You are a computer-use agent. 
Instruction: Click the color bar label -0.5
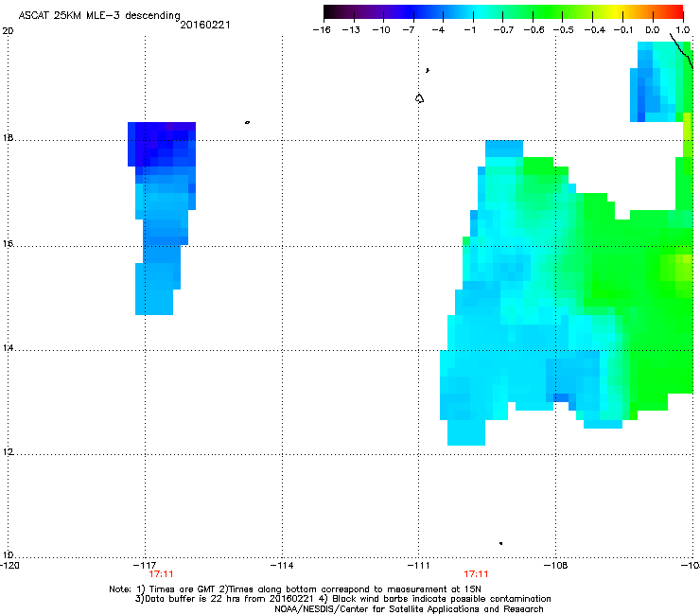point(564,30)
